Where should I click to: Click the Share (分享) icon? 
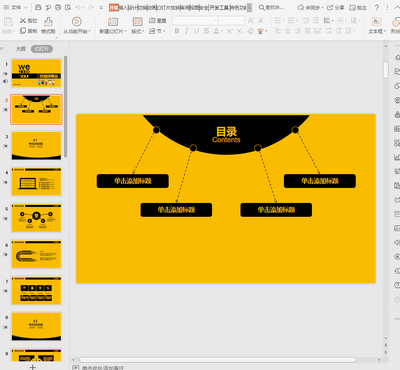click(330, 7)
